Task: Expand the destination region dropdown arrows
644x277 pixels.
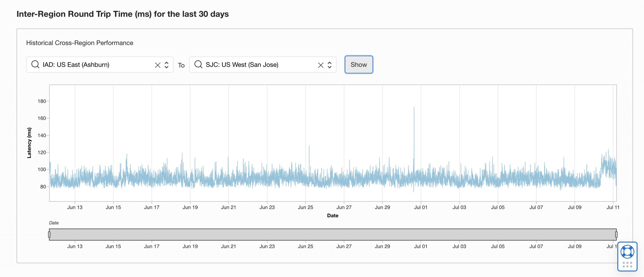Action: pyautogui.click(x=330, y=65)
